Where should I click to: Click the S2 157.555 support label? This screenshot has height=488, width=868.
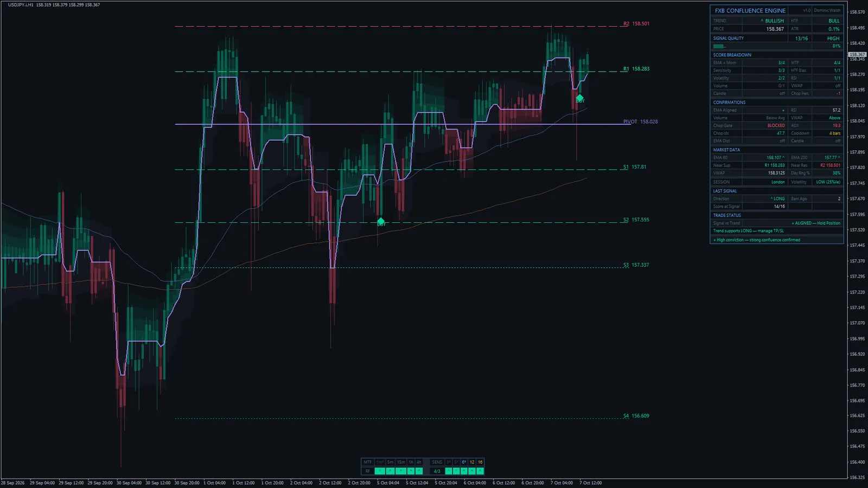[636, 220]
